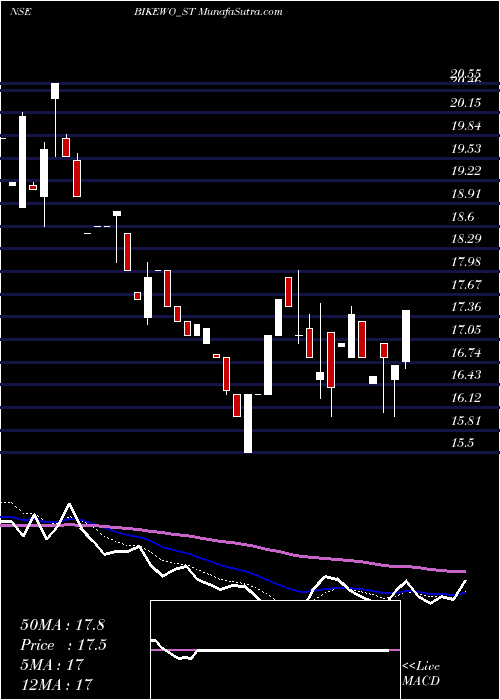Click the 17.98 price axis label
Screen dimensions: 500x700
point(465,262)
